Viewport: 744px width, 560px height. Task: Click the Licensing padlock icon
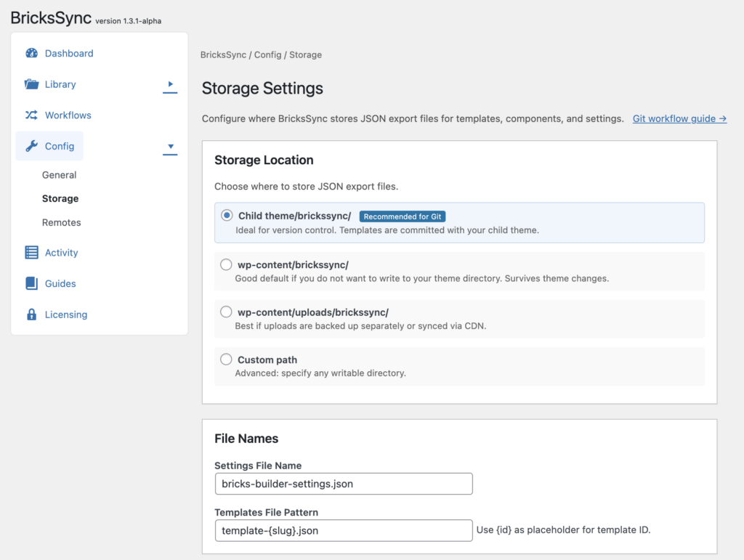click(31, 315)
